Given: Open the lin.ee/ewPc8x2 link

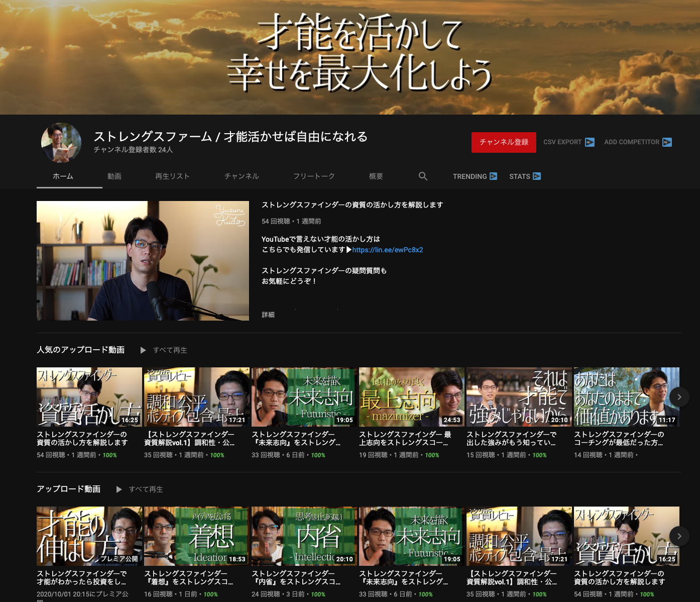Looking at the screenshot, I should click(387, 250).
